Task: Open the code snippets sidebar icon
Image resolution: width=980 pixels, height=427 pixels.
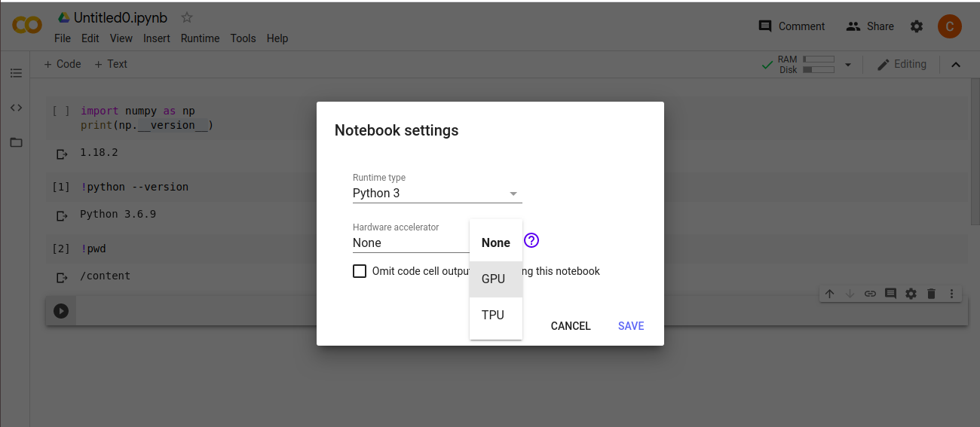Action: pos(16,108)
